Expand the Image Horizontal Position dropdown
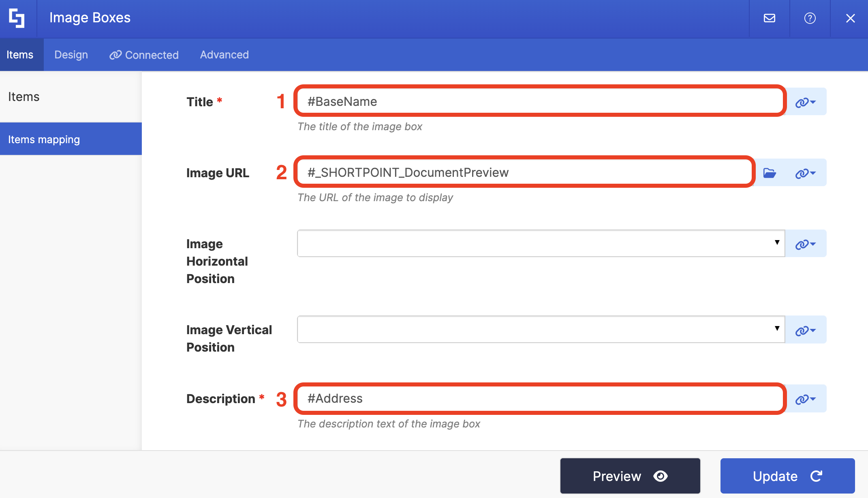Viewport: 868px width, 498px height. (541, 243)
